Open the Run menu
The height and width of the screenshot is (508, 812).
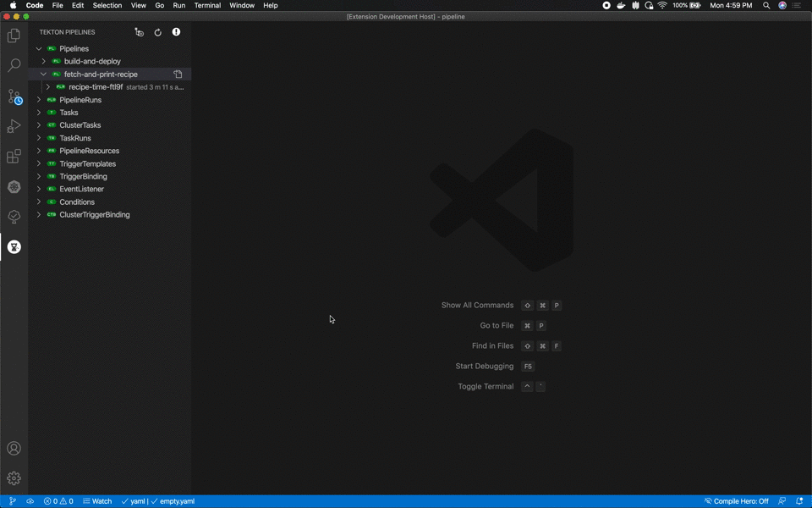pyautogui.click(x=179, y=5)
